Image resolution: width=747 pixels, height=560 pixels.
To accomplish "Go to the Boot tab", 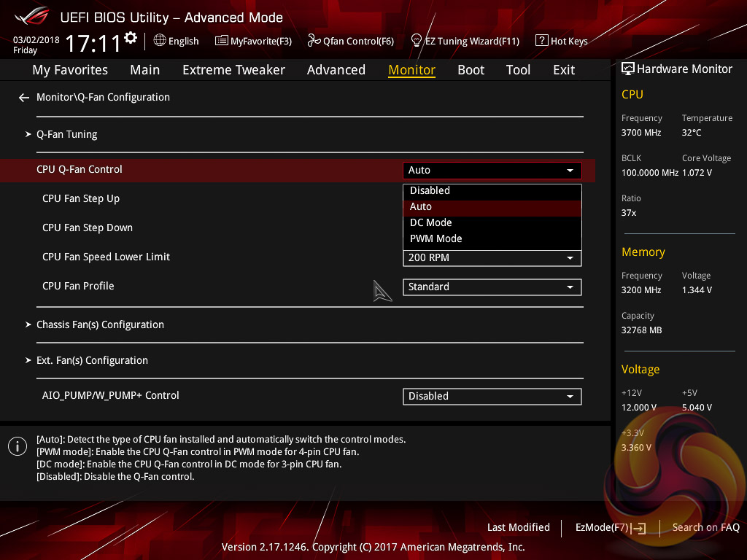I will [471, 70].
